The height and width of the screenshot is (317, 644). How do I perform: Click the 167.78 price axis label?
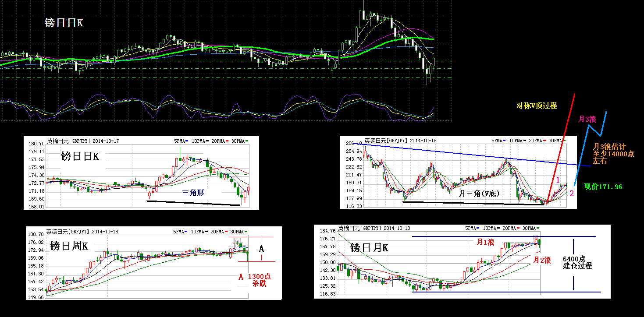coord(329,247)
